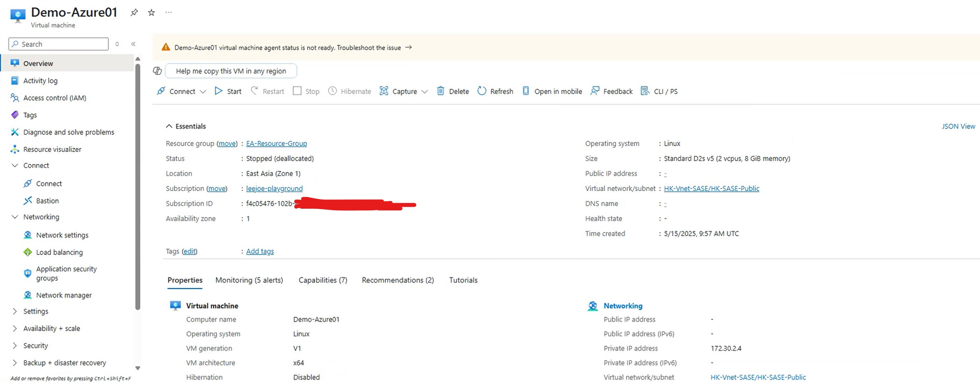This screenshot has height=382, width=980.
Task: Switch to the Properties tab
Action: pyautogui.click(x=185, y=280)
